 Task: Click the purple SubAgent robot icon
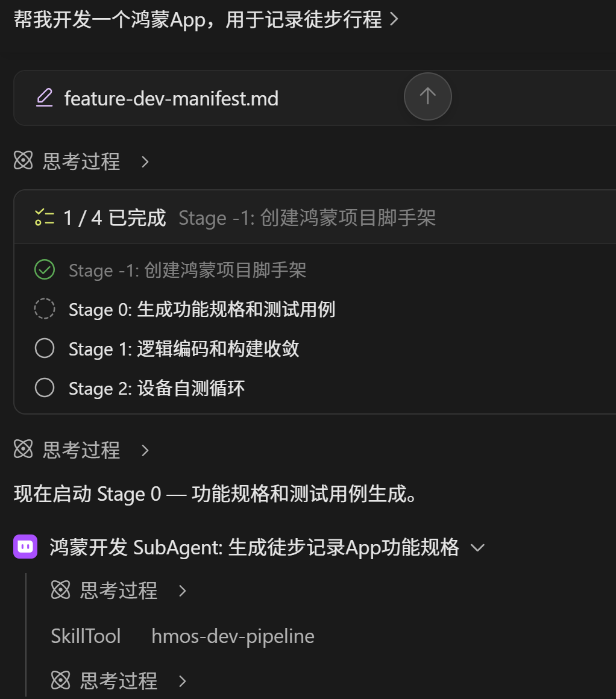click(25, 547)
